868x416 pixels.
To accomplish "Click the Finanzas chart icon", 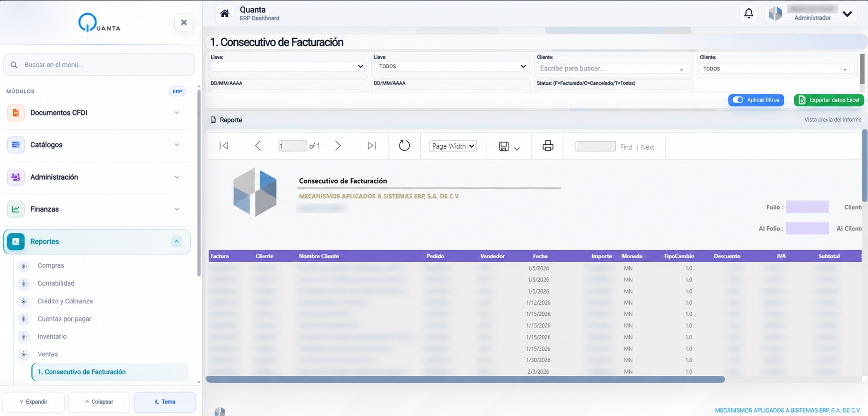I will click(x=16, y=209).
